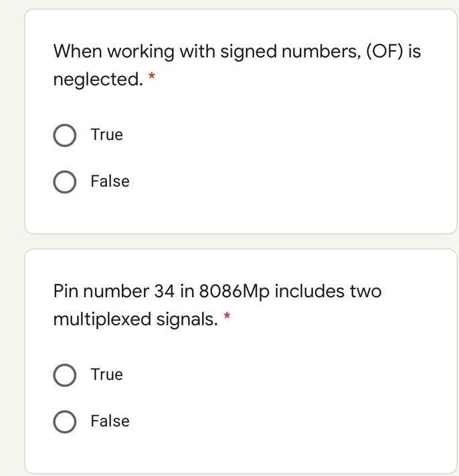The image size is (459, 476).
Task: Click the "multiplexed signals." text in the second question
Action: pos(135,319)
